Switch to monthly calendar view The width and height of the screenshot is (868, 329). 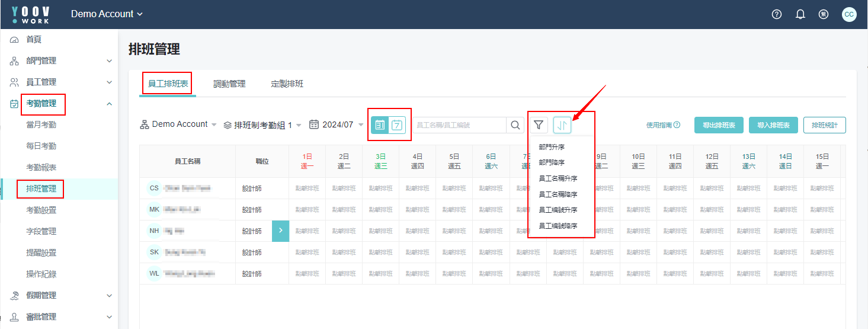tap(380, 125)
